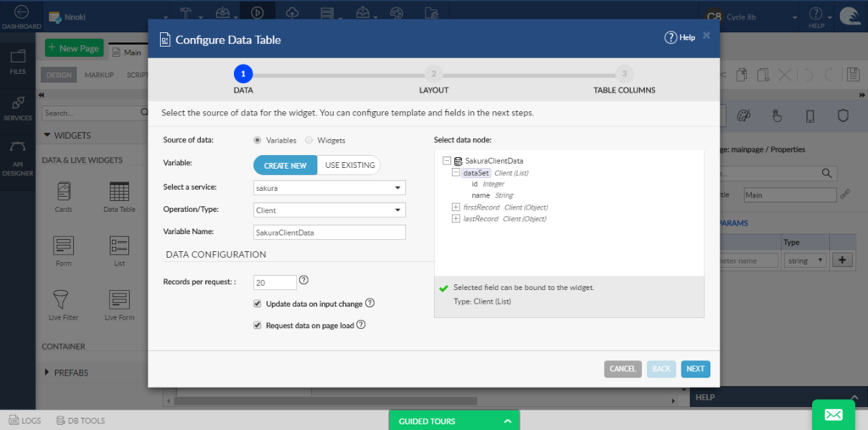This screenshot has height=430, width=868.
Task: Open the Select a service dropdown
Action: pos(330,187)
